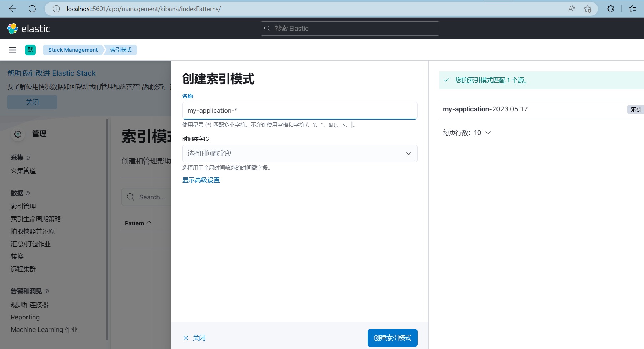The width and height of the screenshot is (644, 349).
Task: Open the Elastic navigation hamburger menu
Action: coord(13,50)
